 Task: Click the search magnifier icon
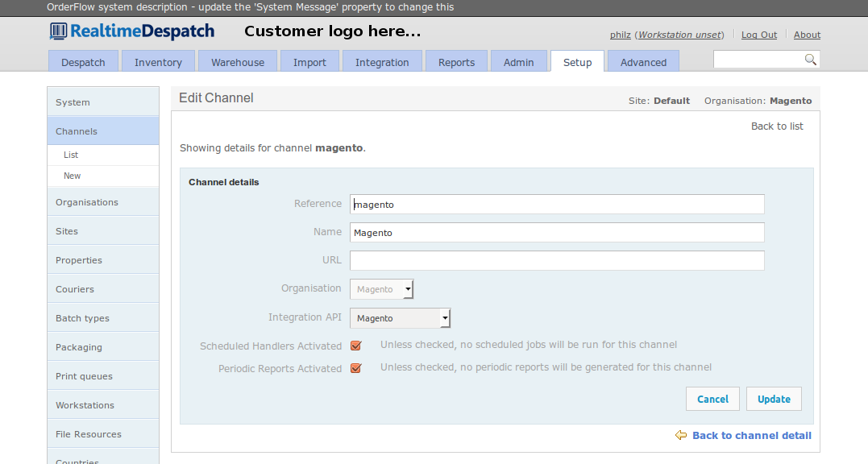(811, 59)
